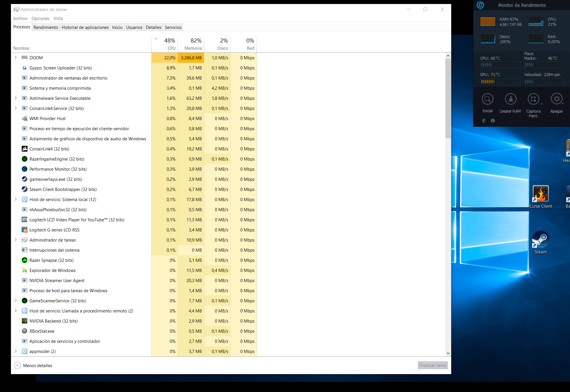570x392 pixels.
Task: Click the vertical scrollbar down arrow
Action: click(x=448, y=353)
